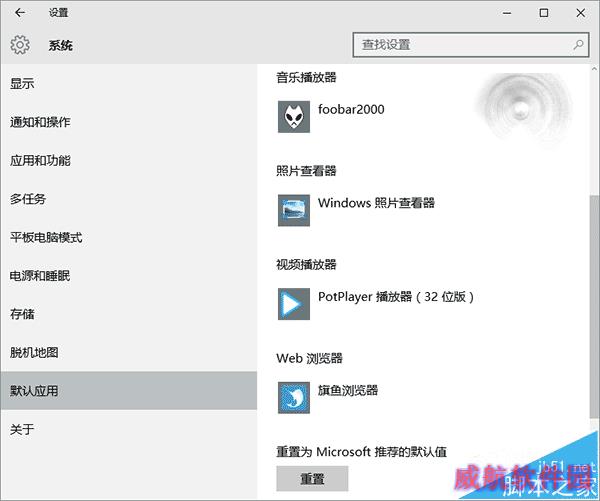Screen dimensions: 600x501
Task: Click the PotPlayer app icon
Action: pos(294,304)
